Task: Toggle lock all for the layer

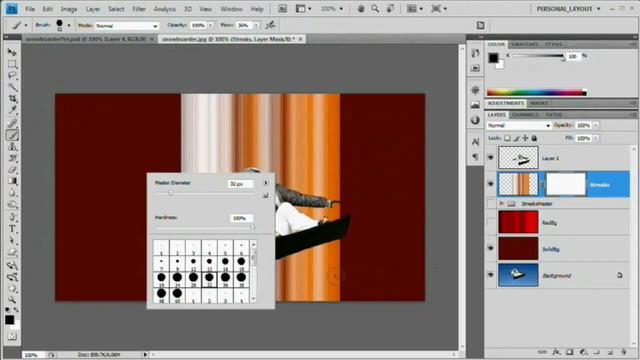Action: [534, 138]
